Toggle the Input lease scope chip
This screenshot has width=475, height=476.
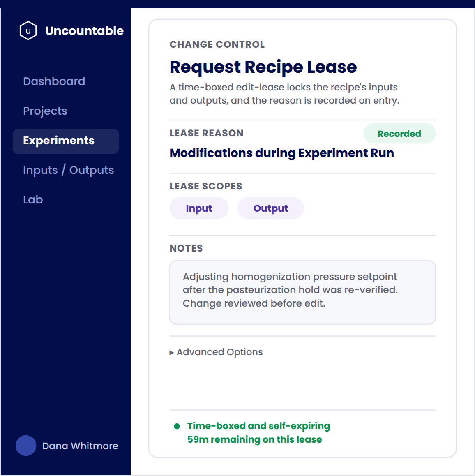tap(199, 208)
